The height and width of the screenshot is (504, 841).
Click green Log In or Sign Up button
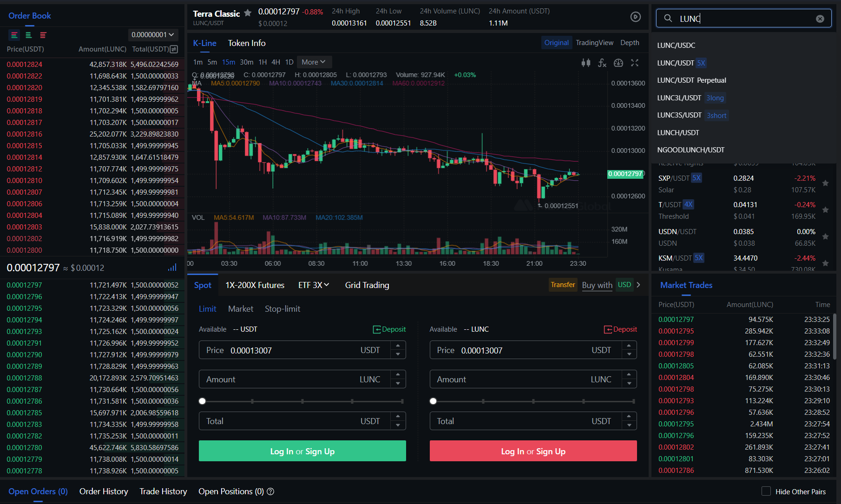click(302, 451)
